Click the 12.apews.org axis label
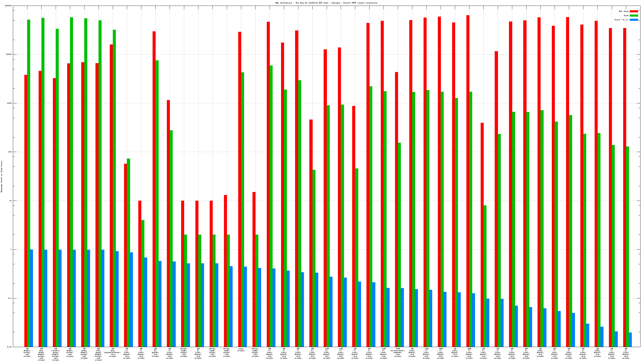 click(x=155, y=352)
